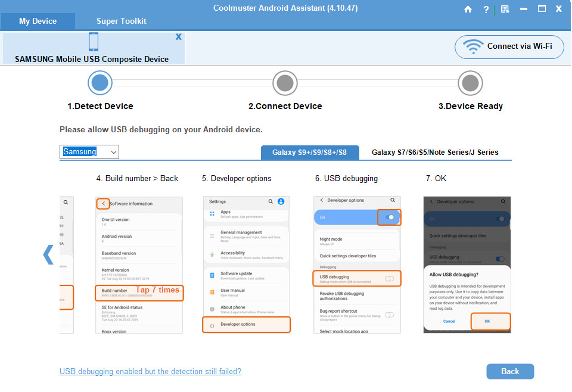Close the SAMSUNG Mobile USB device tab
572x392 pixels.
(178, 37)
